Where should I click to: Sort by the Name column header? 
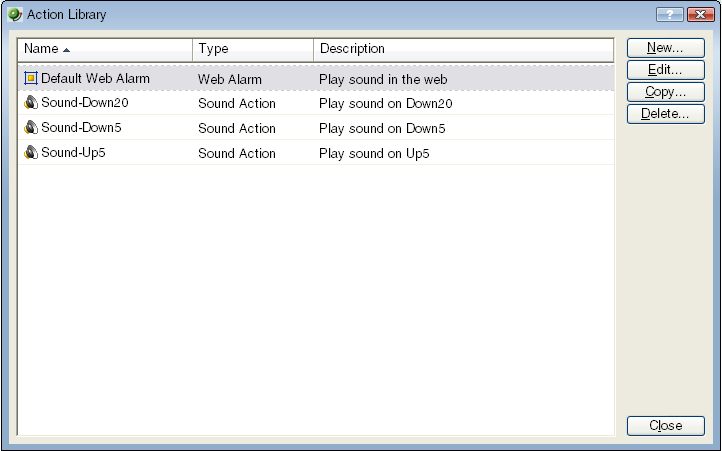tap(105, 49)
